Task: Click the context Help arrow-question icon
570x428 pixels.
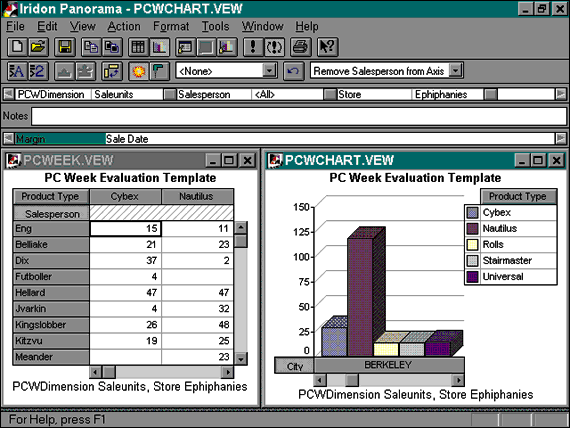Action: (x=327, y=47)
